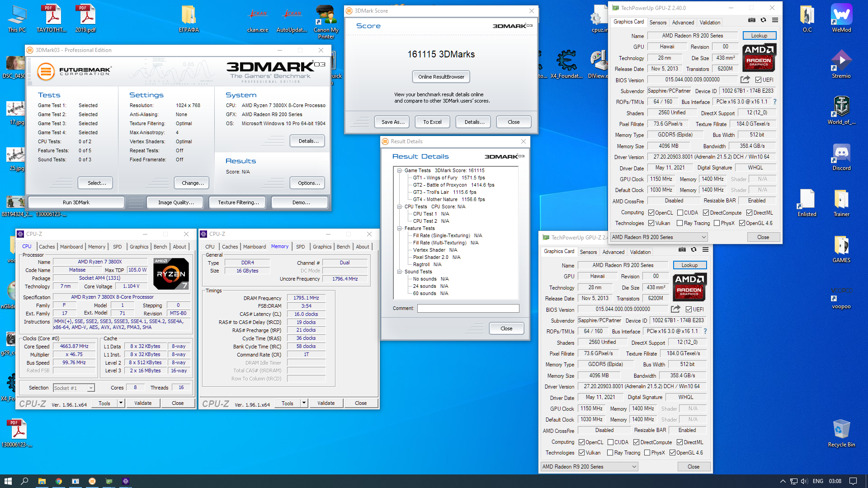Click Image Quality... button in 3DMark03
The height and width of the screenshot is (488, 868).
176,202
